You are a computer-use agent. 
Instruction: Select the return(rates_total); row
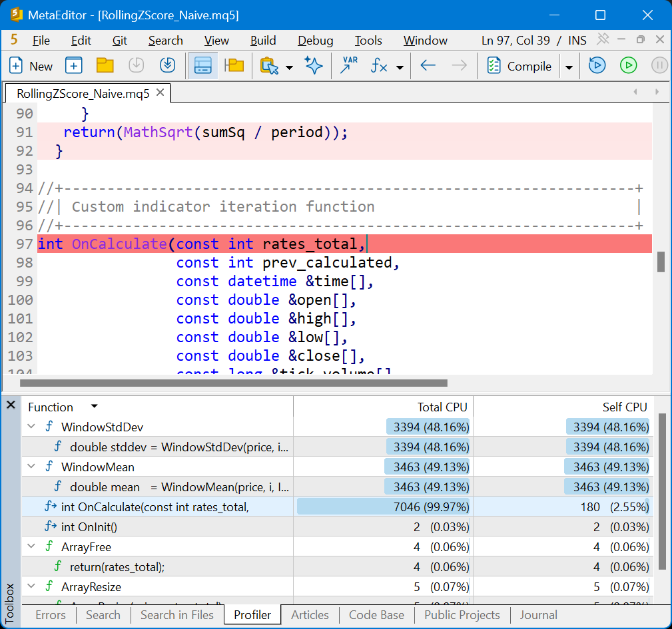tap(337, 566)
